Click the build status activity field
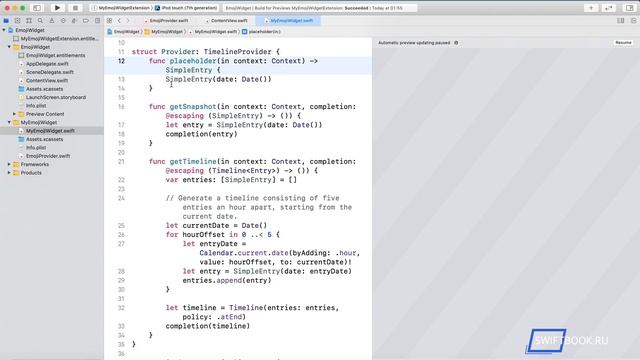640x360 pixels. click(320, 8)
